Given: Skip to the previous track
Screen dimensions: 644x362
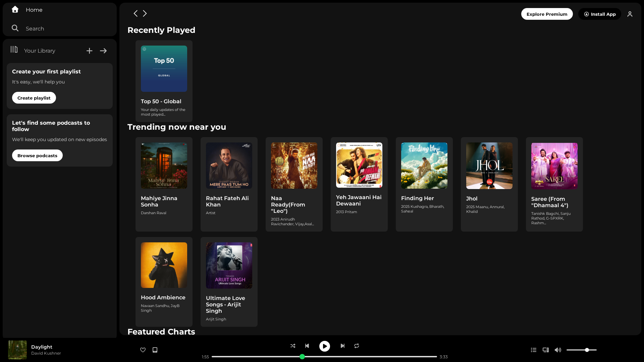Looking at the screenshot, I should pyautogui.click(x=307, y=346).
